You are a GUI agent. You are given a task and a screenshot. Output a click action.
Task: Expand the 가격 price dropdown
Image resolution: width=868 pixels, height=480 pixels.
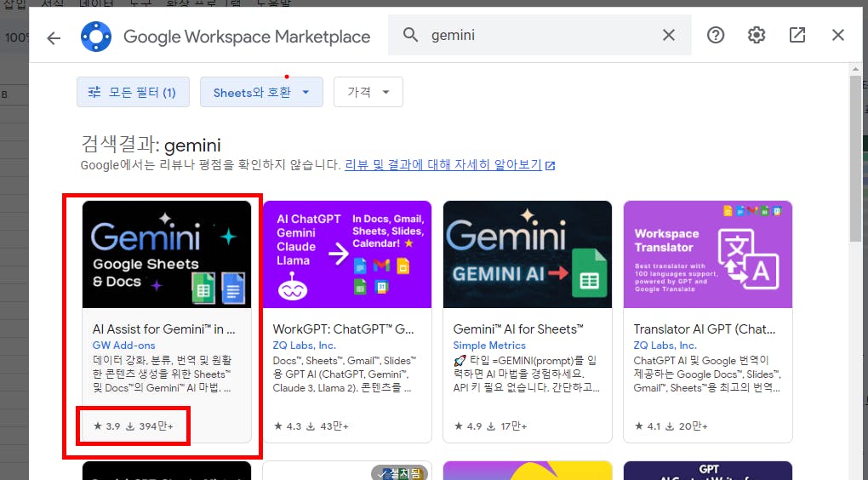[x=368, y=92]
